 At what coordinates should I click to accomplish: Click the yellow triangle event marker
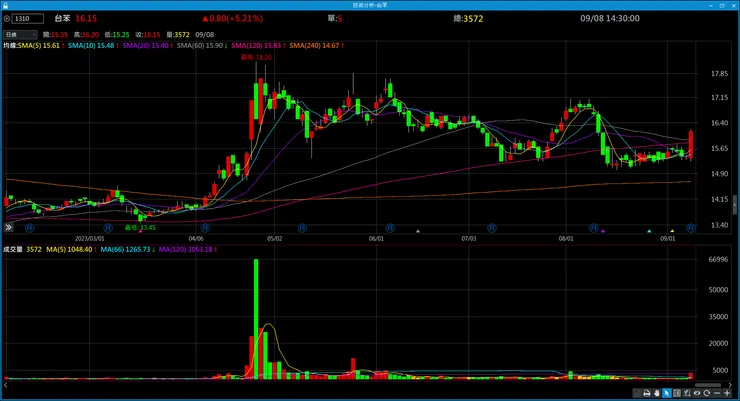tap(673, 231)
